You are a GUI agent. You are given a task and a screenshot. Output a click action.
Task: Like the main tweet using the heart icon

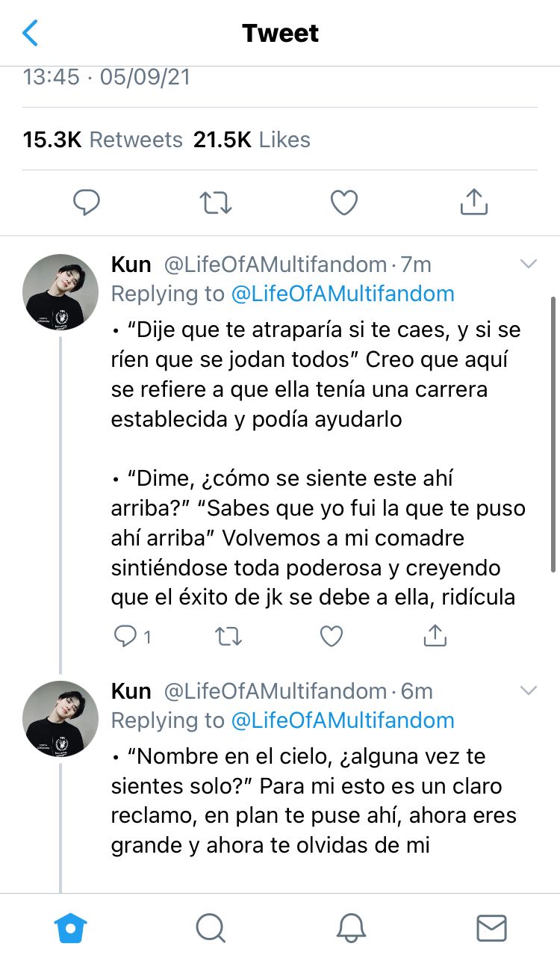(344, 202)
